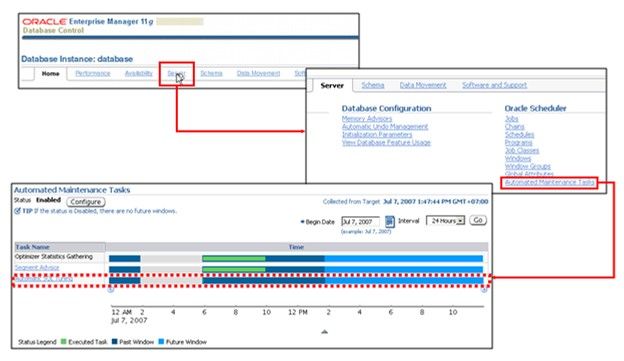Screen dimensions: 624x361
Task: Click green executed bar in Optimizer Statistics Gathering row
Action: click(x=234, y=259)
